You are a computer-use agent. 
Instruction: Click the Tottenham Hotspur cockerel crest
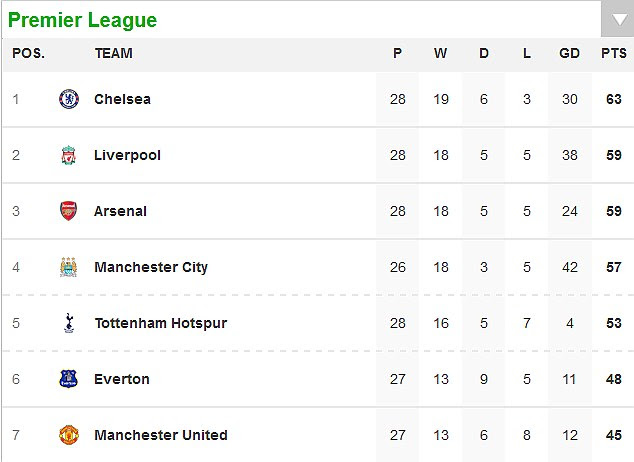tap(69, 323)
